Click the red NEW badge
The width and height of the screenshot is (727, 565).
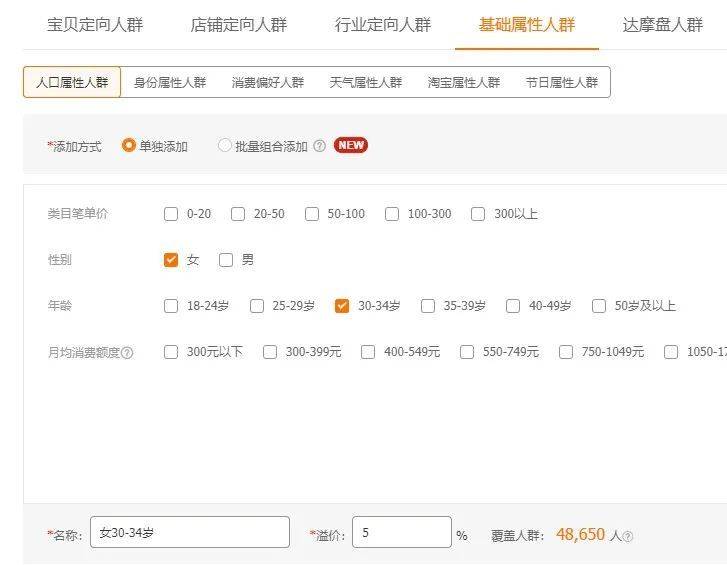pyautogui.click(x=351, y=145)
